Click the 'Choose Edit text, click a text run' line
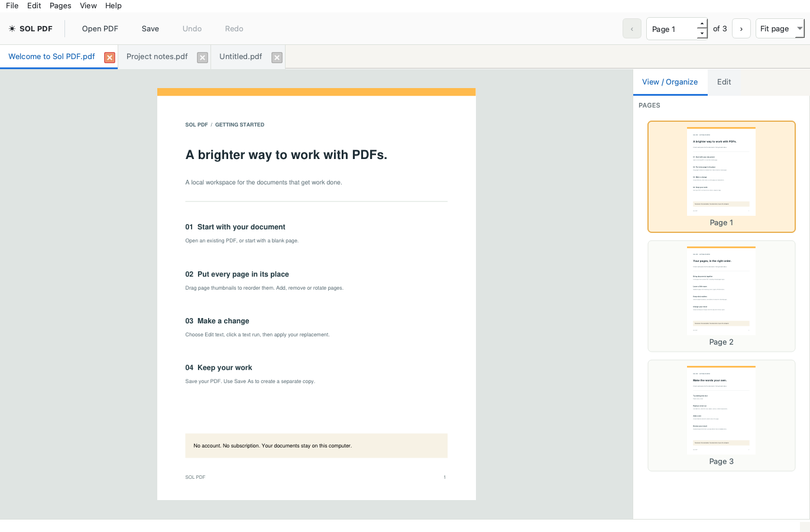This screenshot has width=810, height=532. [x=258, y=335]
